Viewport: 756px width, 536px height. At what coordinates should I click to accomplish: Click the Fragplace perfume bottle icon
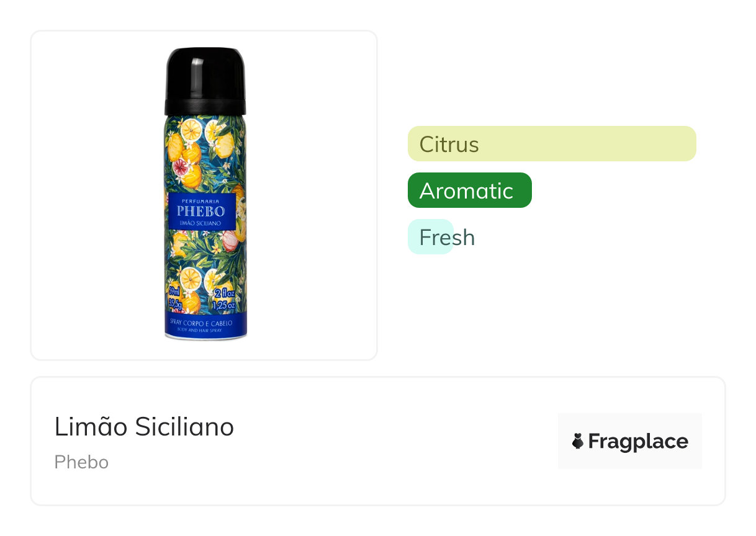[x=578, y=442]
